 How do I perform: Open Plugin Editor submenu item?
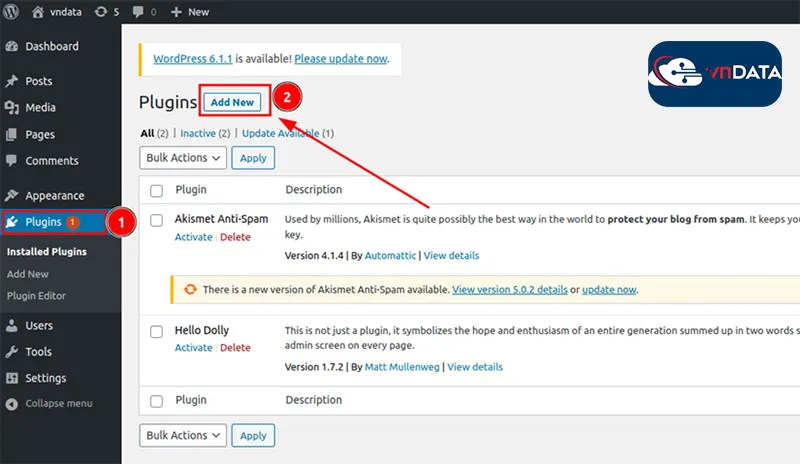click(36, 296)
